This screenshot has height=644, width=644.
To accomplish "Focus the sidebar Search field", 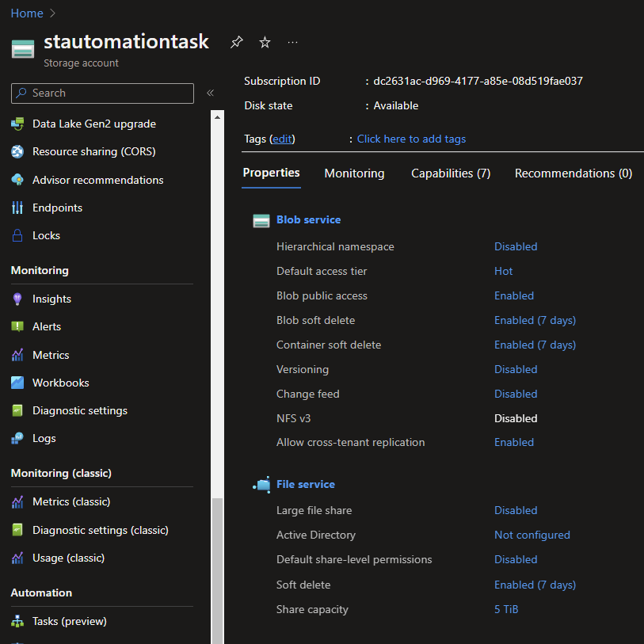I will [x=102, y=93].
